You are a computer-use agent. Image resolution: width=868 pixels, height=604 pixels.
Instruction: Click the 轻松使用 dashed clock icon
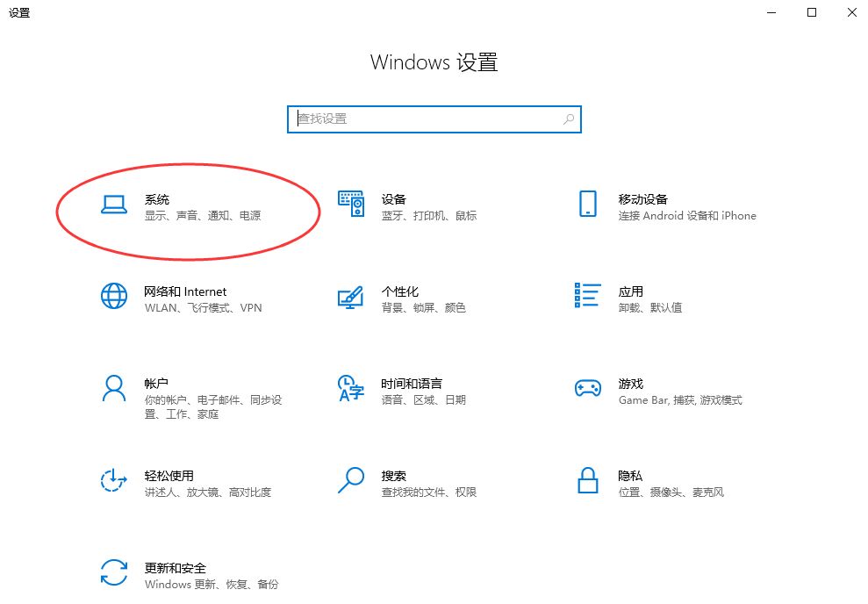(x=114, y=480)
